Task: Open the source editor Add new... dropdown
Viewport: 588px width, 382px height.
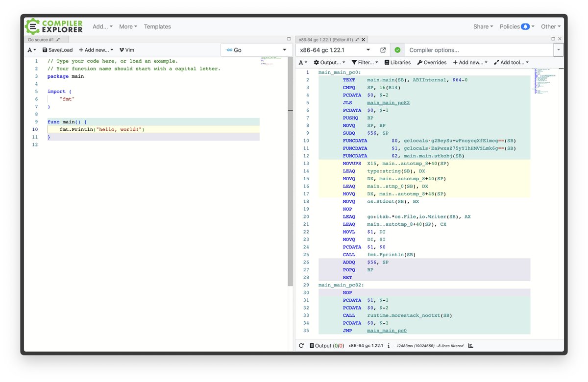Action: click(x=96, y=50)
